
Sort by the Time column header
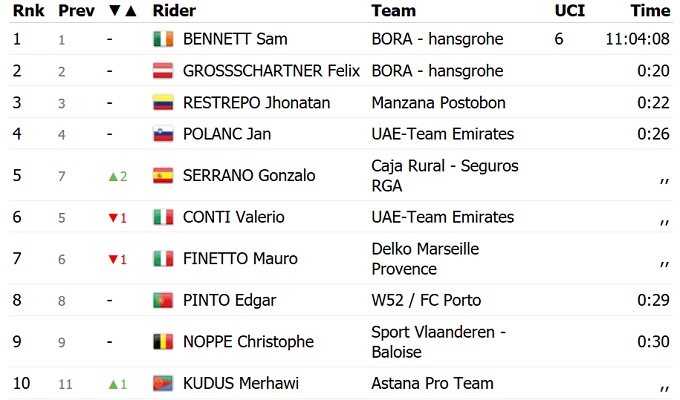tap(650, 11)
